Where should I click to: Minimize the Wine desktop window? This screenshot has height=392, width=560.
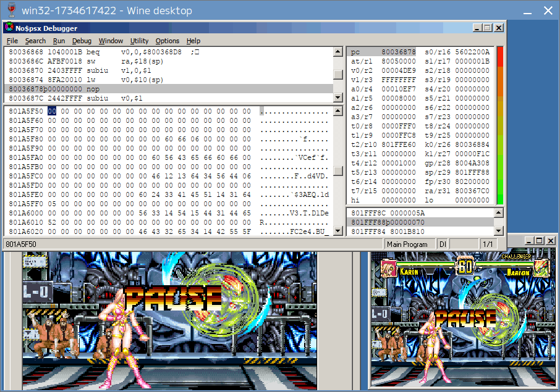pyautogui.click(x=527, y=10)
